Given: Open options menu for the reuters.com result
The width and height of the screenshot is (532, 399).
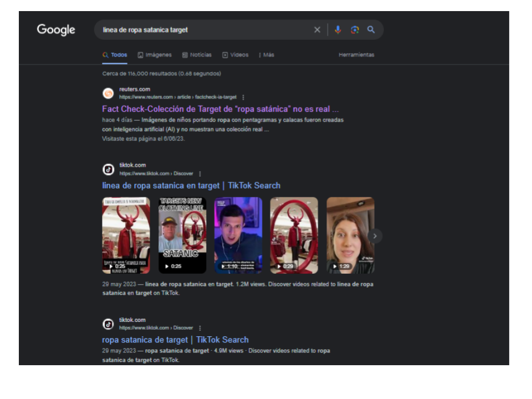Looking at the screenshot, I should [243, 98].
